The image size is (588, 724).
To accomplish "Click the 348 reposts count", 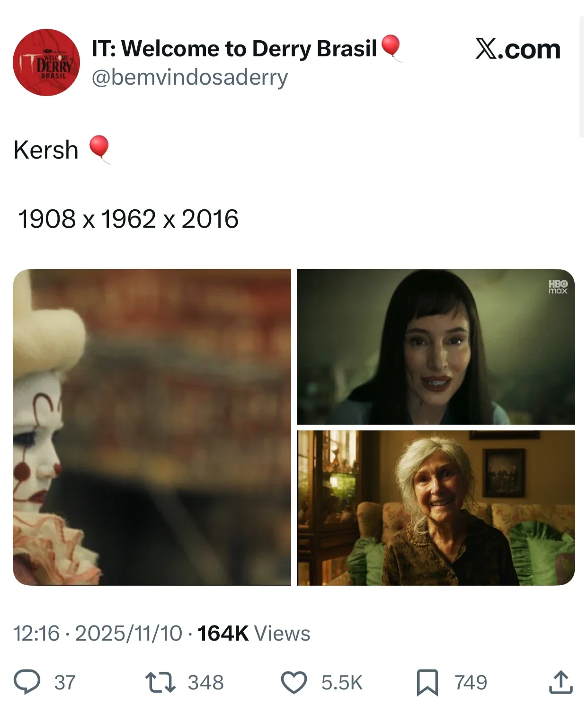I will (205, 683).
